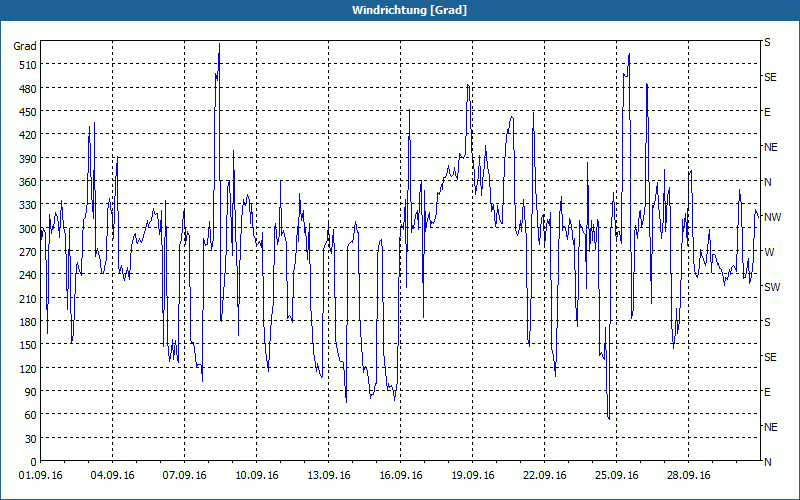Pick date label 22.09.16
Image resolution: width=800 pixels, height=500 pixels.
(544, 476)
